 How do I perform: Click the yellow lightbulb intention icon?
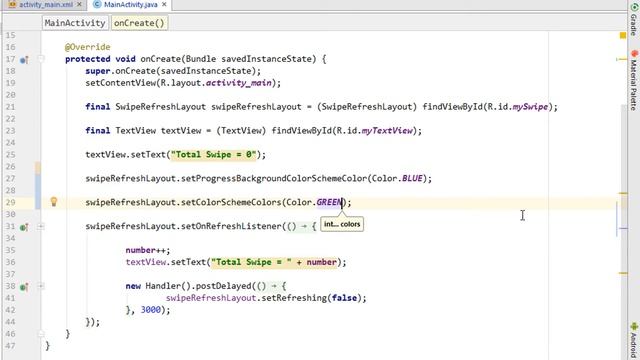53,202
